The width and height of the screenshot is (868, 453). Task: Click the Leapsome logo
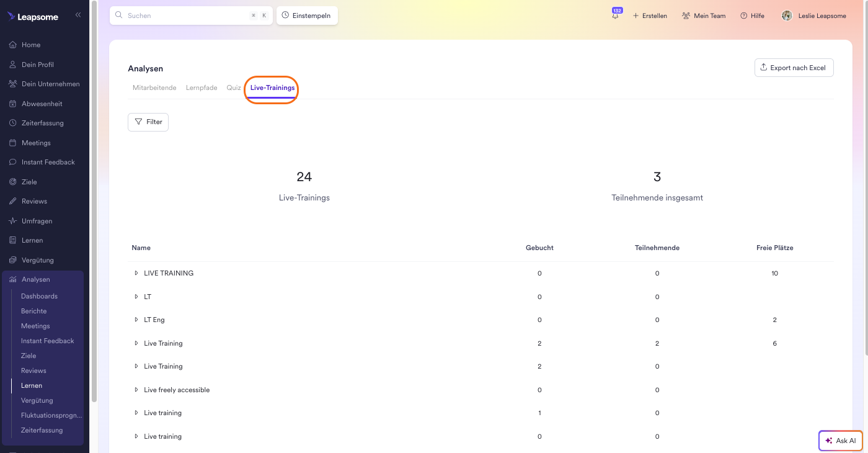coord(33,17)
